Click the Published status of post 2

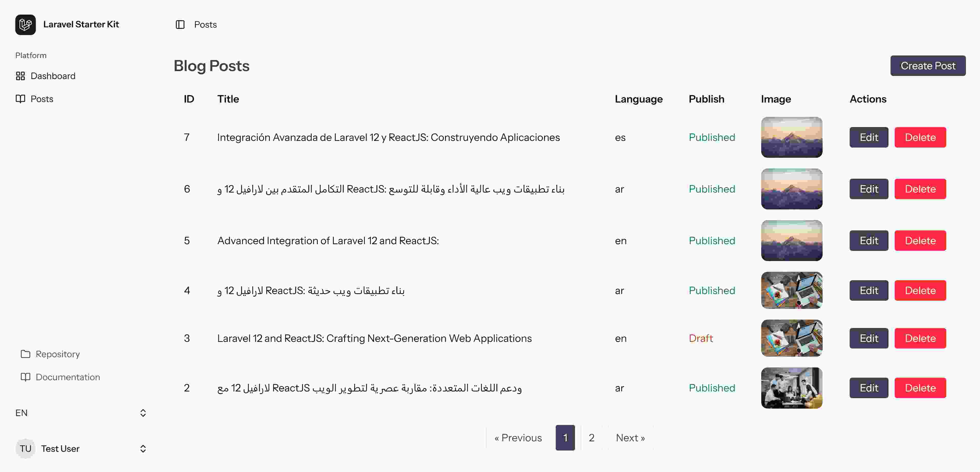(x=712, y=388)
